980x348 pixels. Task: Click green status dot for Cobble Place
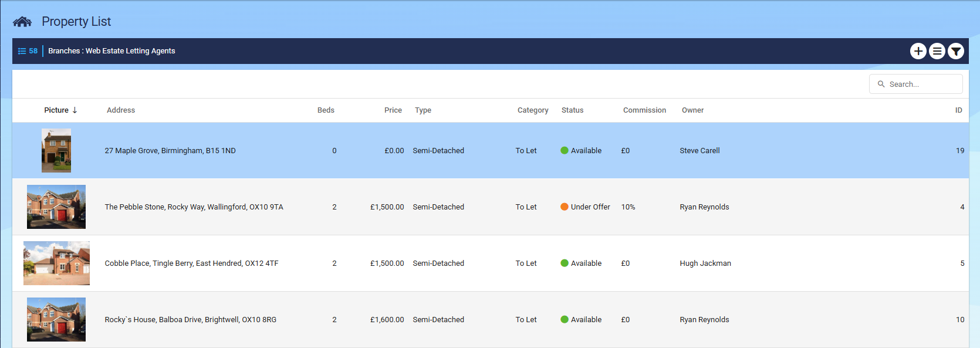coord(565,263)
